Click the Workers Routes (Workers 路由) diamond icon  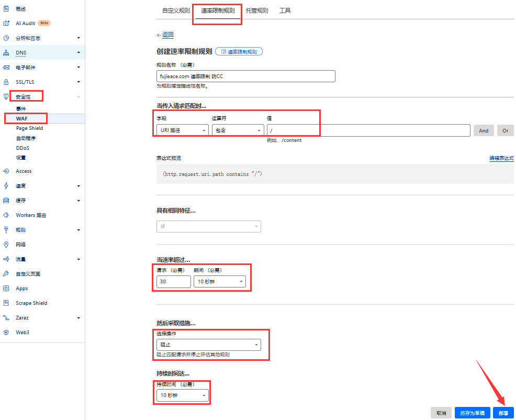[x=6, y=215]
